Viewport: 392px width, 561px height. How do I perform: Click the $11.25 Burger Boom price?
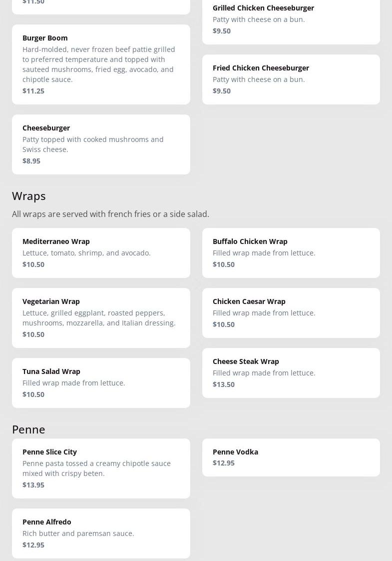point(33,90)
